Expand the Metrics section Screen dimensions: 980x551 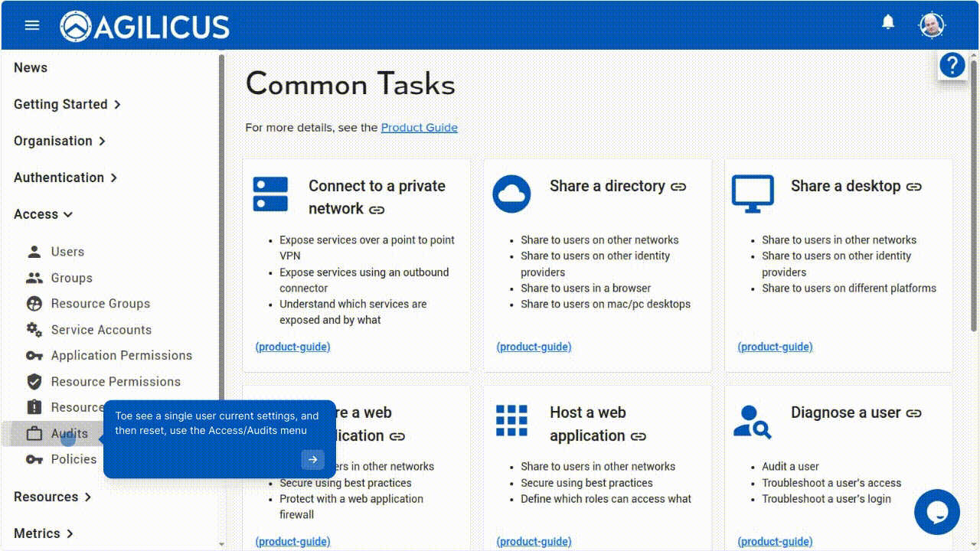(44, 533)
